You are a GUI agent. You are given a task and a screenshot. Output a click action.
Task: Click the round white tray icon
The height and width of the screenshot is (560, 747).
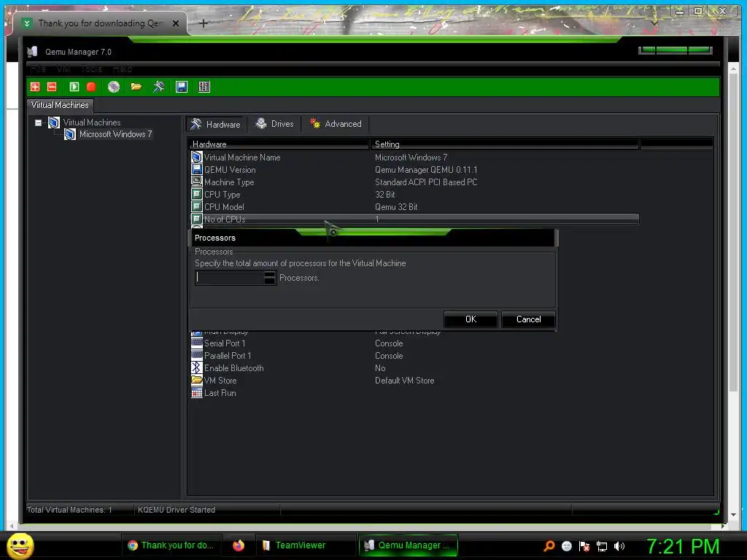coord(566,546)
